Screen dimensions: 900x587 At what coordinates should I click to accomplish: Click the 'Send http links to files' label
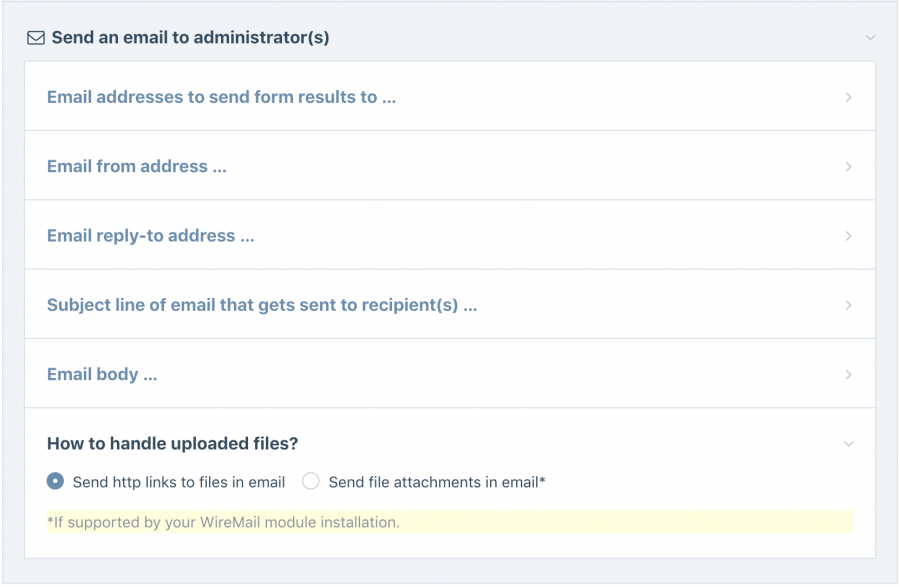(x=179, y=482)
